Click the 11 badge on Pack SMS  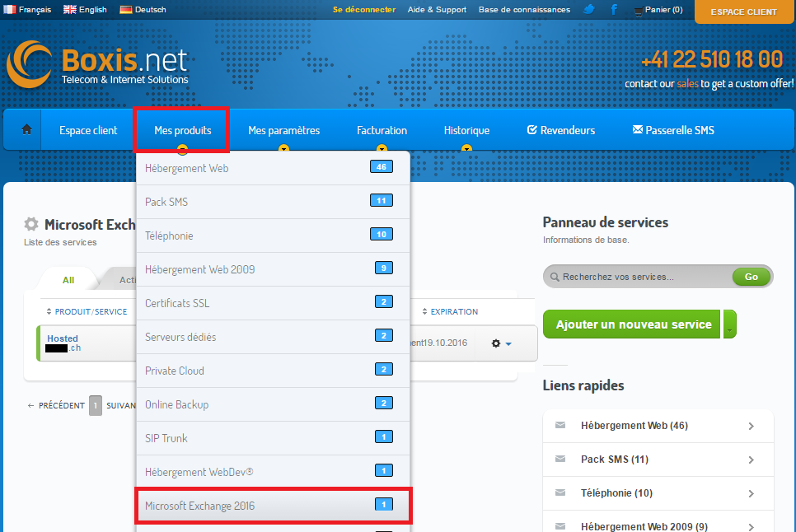pos(382,200)
